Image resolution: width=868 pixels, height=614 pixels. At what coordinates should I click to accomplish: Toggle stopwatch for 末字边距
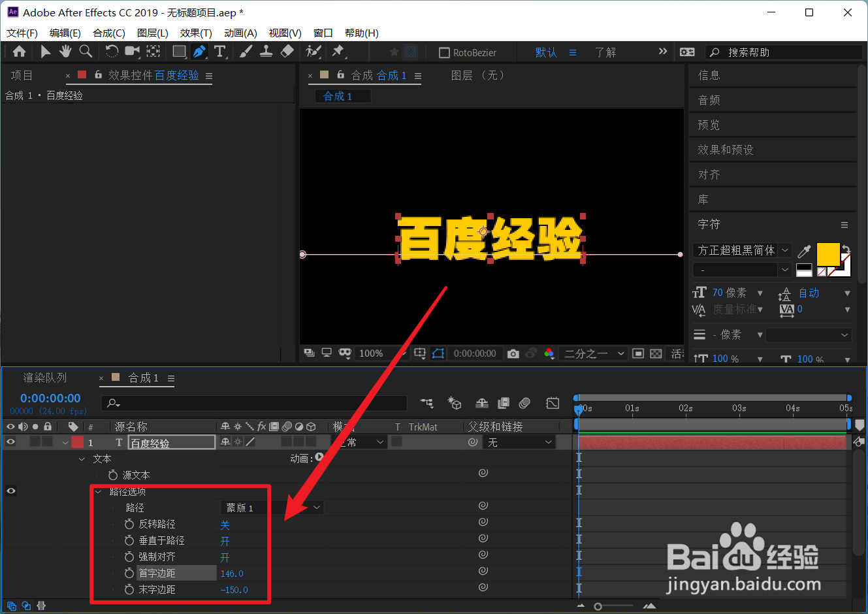click(x=129, y=589)
